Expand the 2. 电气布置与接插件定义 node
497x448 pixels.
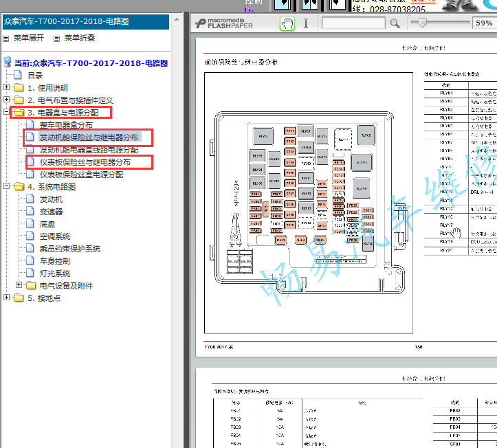pos(6,99)
